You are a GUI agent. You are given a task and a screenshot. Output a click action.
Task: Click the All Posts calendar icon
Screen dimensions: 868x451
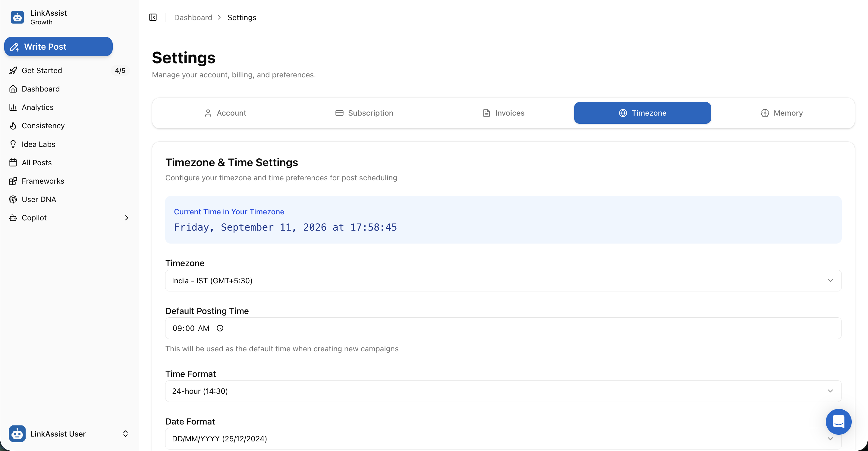[13, 163]
